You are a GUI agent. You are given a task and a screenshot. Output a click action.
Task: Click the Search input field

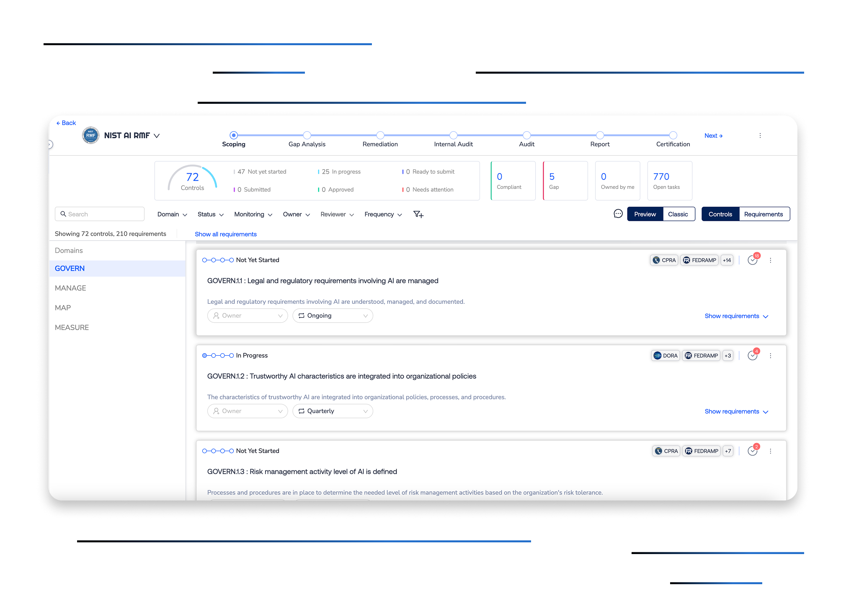click(100, 214)
